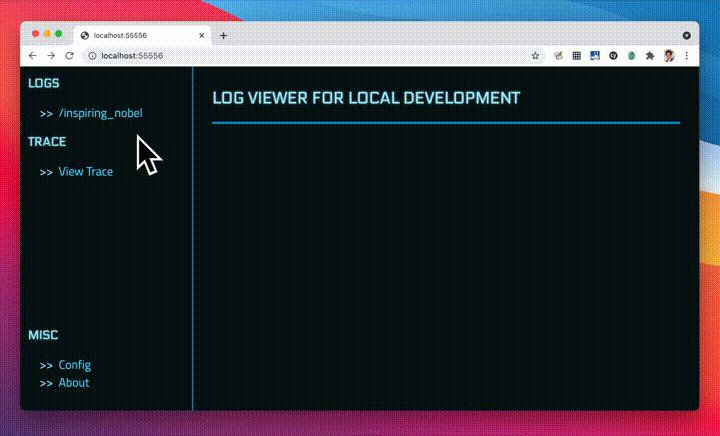Select the localhost:55556 browser tab
This screenshot has height=436, width=720.
142,35
